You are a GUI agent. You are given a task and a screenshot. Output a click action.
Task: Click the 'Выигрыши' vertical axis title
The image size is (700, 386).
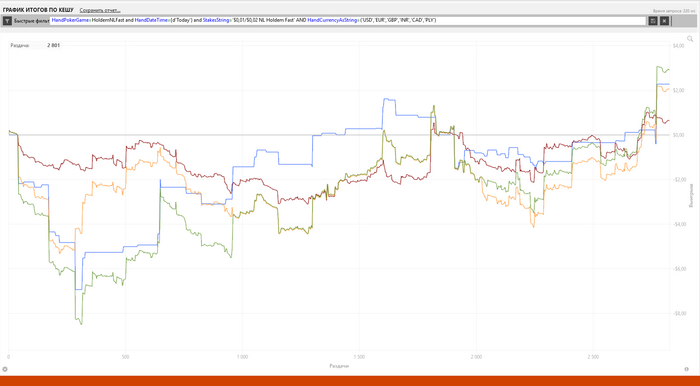(x=692, y=195)
